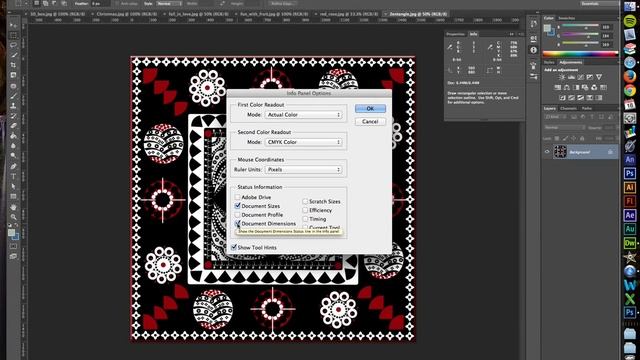Select the Brush tool
Viewport: 640px width, 360px height.
tap(13, 96)
